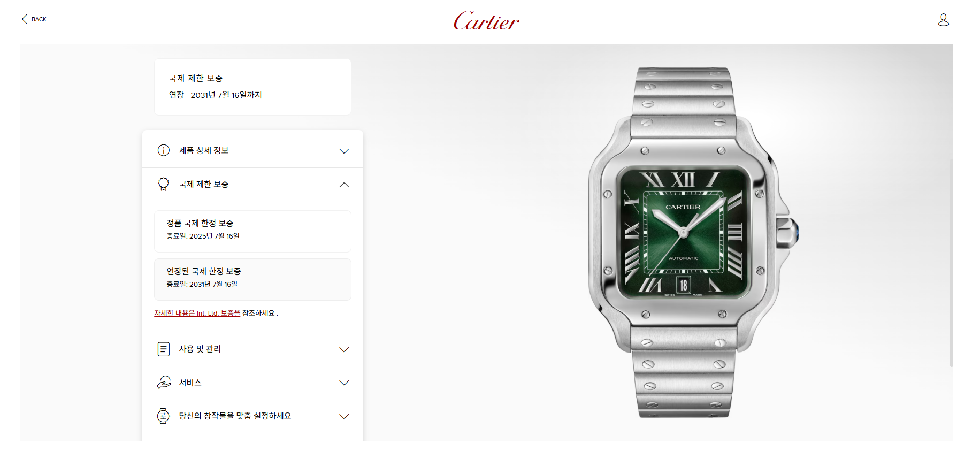Click the info icon beside 제품 상세 정보
This screenshot has height=451, width=980.
coord(164,150)
